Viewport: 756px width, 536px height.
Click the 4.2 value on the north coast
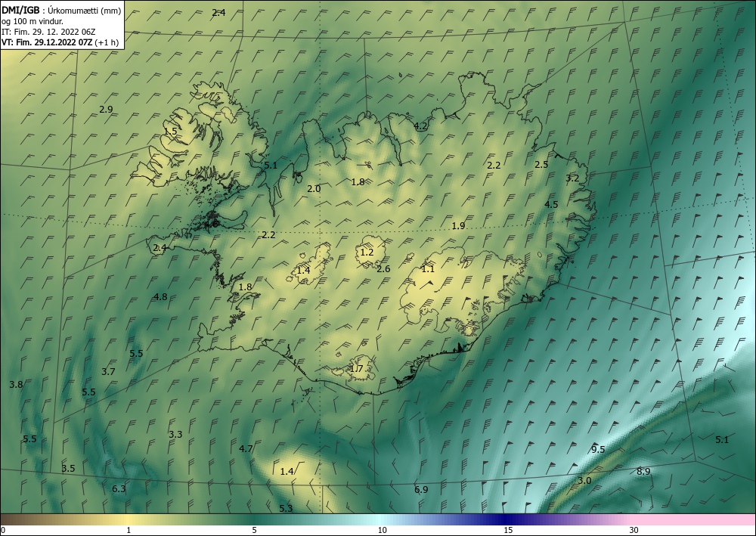coord(420,126)
